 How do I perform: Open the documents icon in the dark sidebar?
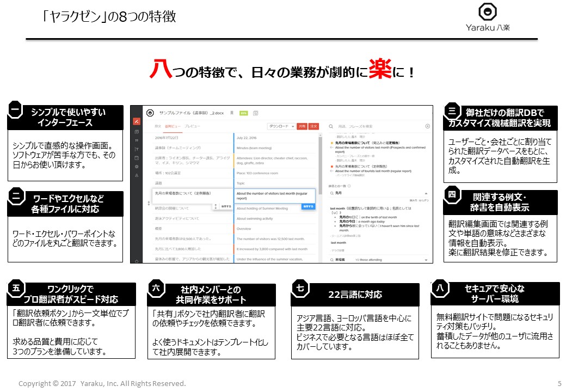137,132
